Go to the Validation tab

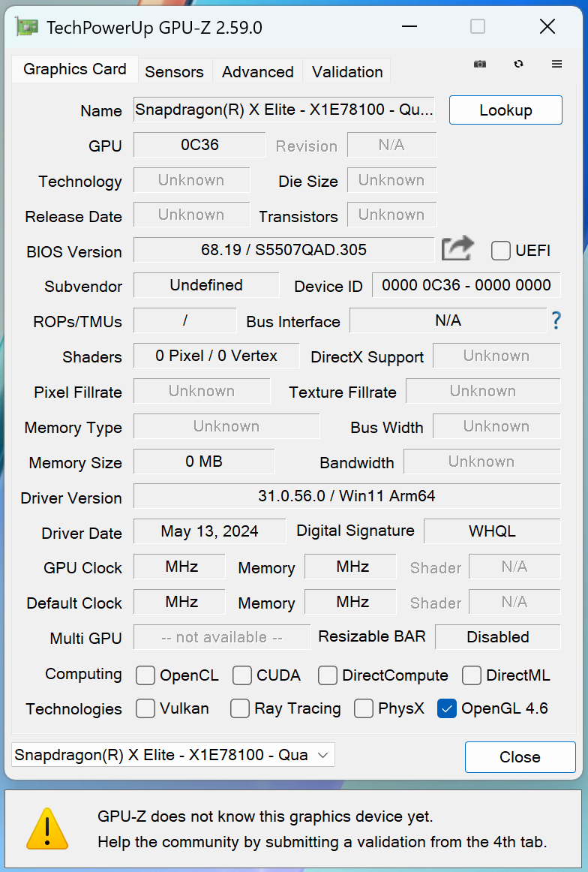coord(347,72)
